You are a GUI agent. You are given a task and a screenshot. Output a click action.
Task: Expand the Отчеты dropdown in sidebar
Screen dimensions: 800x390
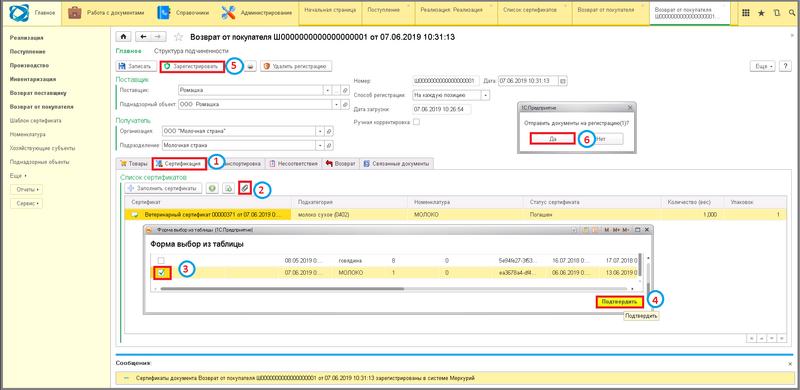pos(27,190)
